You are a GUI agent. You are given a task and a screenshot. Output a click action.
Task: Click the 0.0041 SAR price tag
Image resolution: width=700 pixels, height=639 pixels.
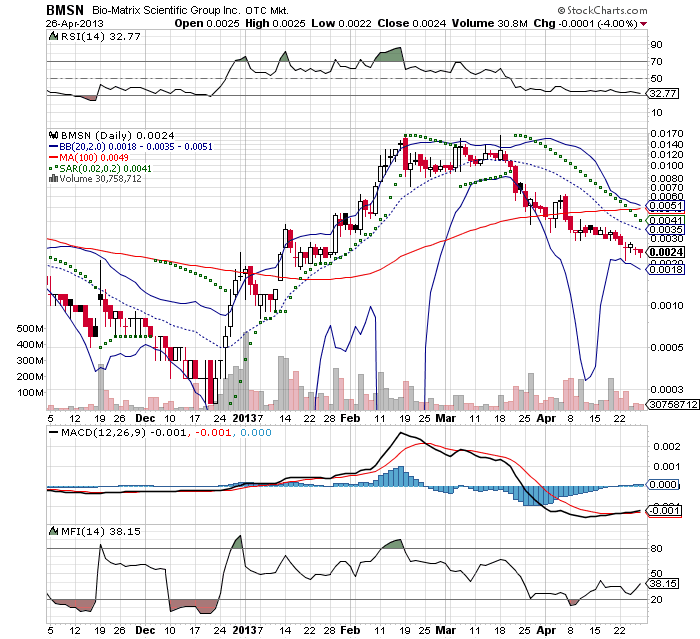[x=666, y=220]
